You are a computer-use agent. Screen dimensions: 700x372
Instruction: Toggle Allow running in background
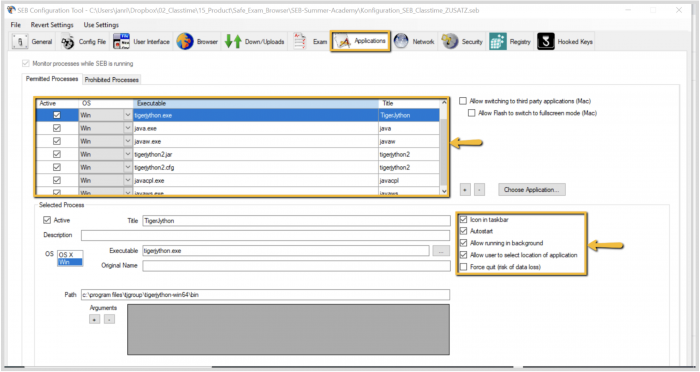pyautogui.click(x=463, y=243)
